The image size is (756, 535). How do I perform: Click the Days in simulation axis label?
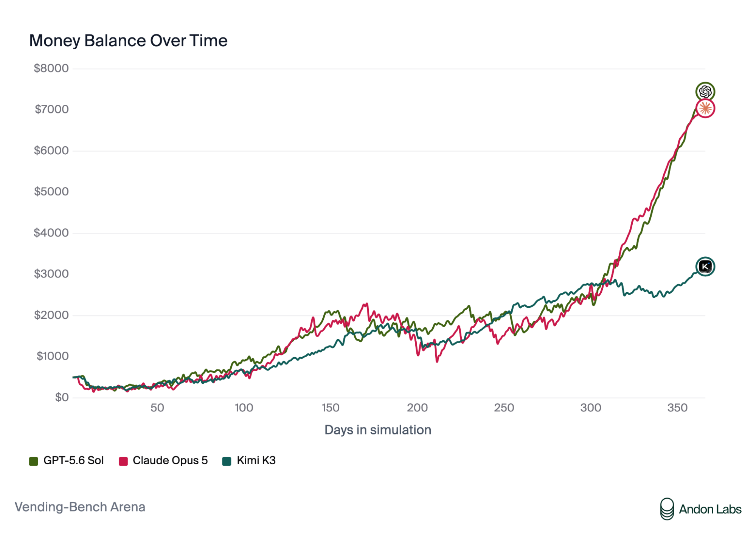pyautogui.click(x=378, y=430)
